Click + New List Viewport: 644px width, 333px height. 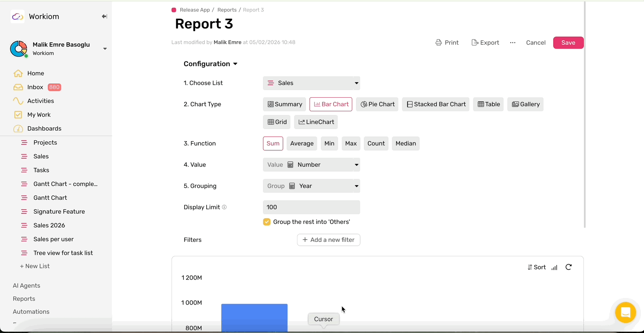(35, 266)
